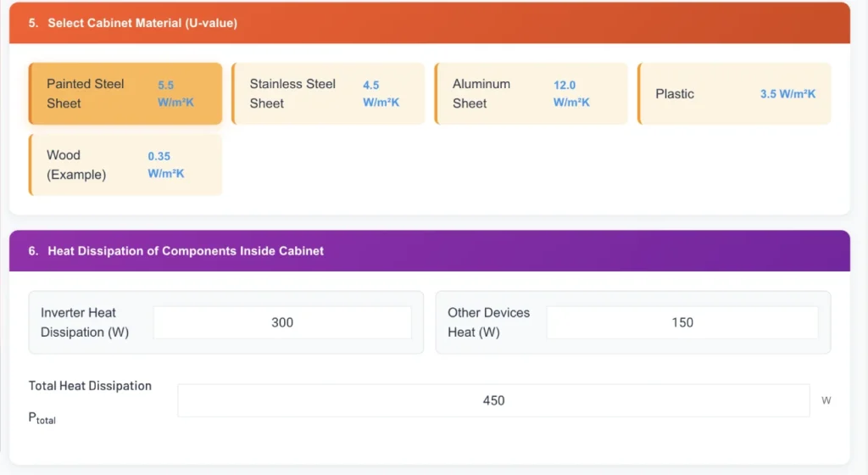Click the Select Cabinet Material section header
Image resolution: width=868 pixels, height=475 pixels.
pyautogui.click(x=142, y=23)
